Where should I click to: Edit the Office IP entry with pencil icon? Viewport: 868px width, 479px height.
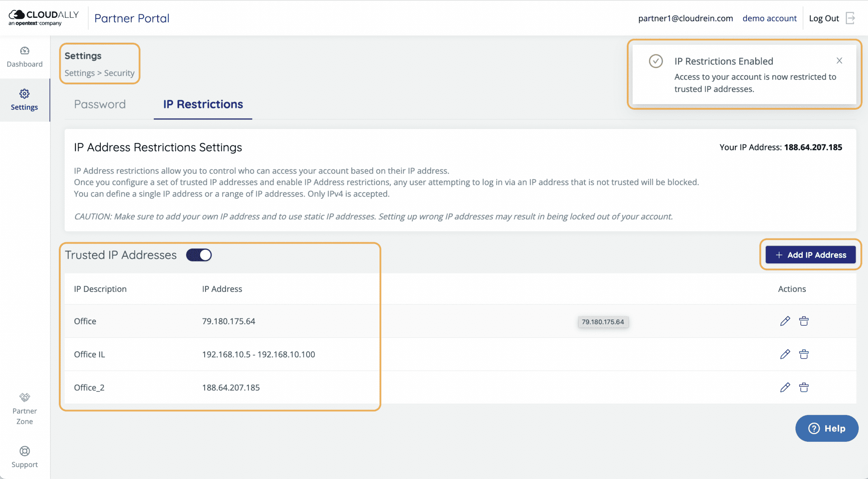[x=785, y=321]
